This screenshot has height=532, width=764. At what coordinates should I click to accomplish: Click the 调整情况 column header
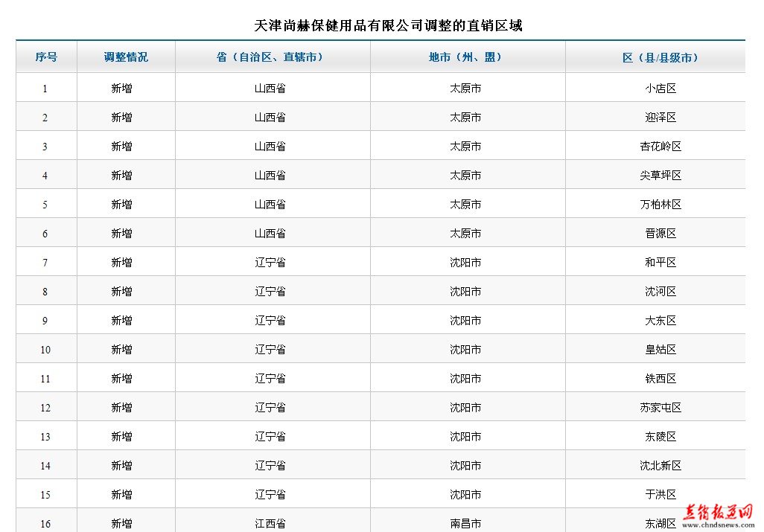click(126, 57)
